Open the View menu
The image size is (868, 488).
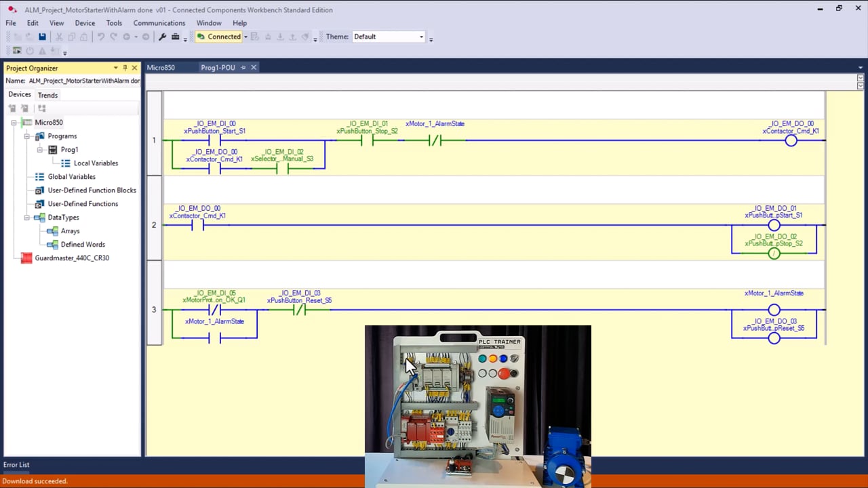tap(57, 23)
